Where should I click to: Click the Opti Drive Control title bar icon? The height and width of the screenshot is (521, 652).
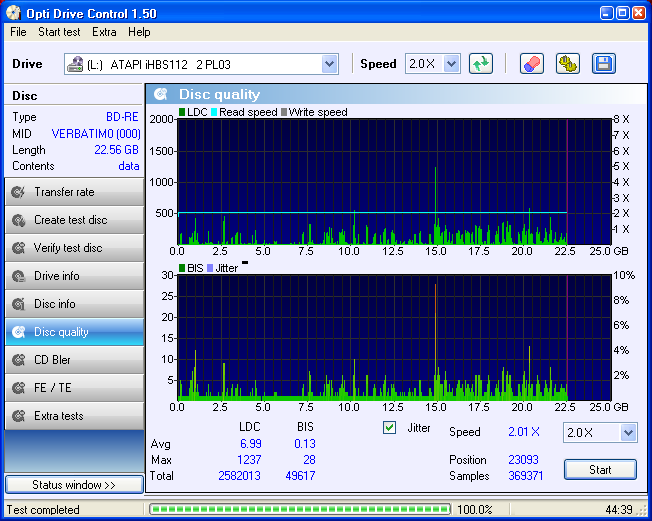click(14, 13)
